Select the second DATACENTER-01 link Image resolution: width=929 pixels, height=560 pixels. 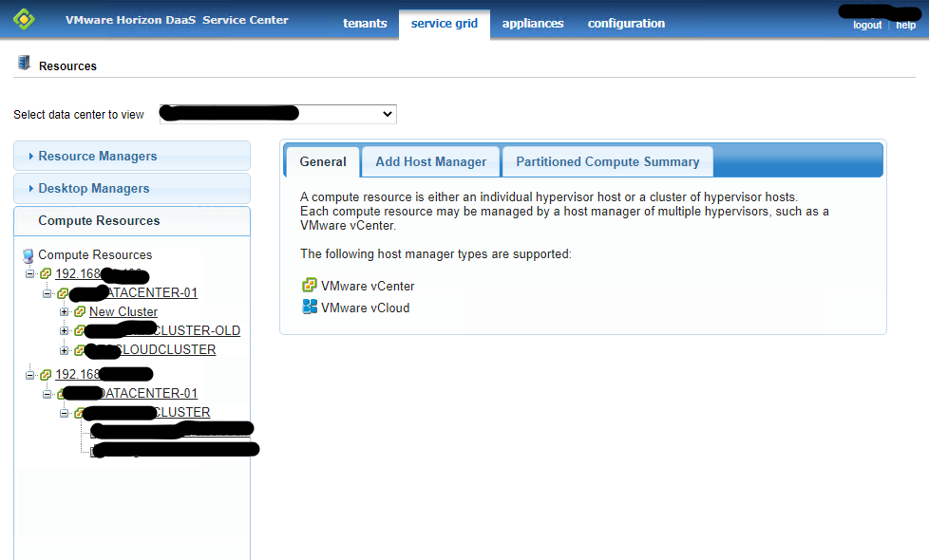[130, 393]
